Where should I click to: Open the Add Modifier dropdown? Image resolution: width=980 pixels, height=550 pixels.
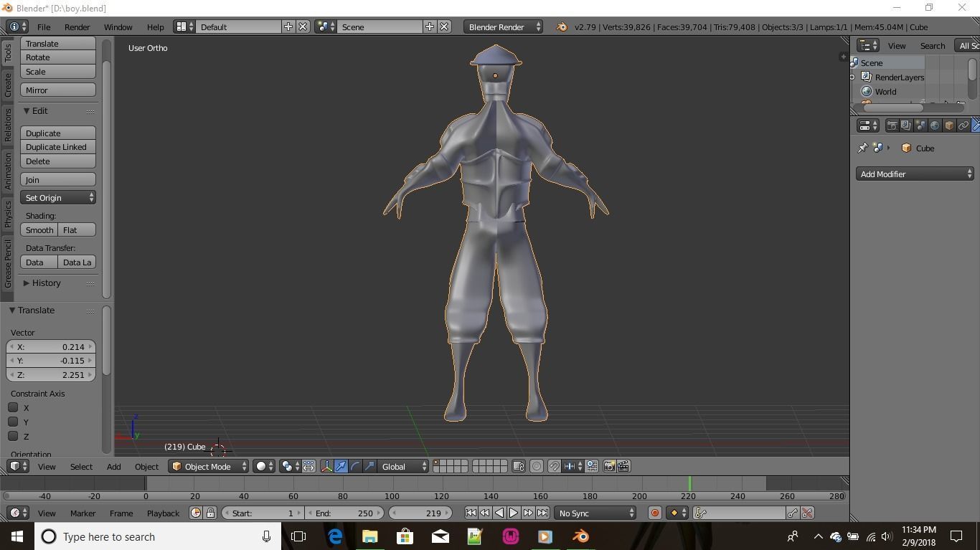point(915,174)
